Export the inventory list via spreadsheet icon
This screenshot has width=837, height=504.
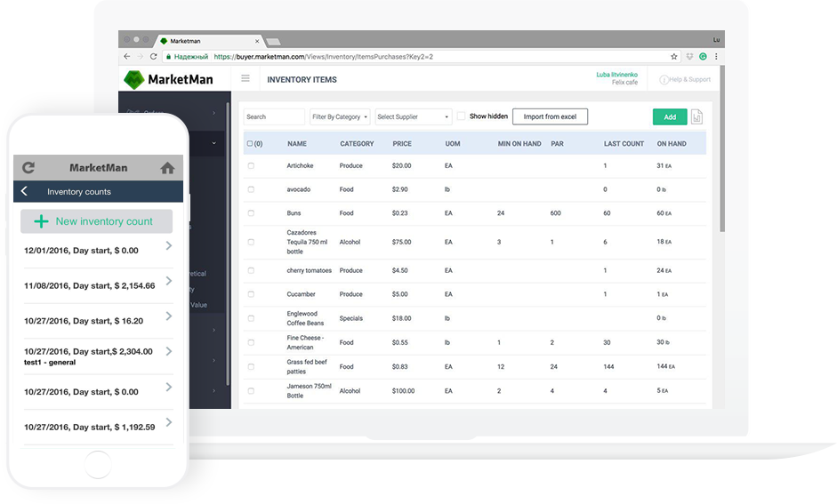696,116
